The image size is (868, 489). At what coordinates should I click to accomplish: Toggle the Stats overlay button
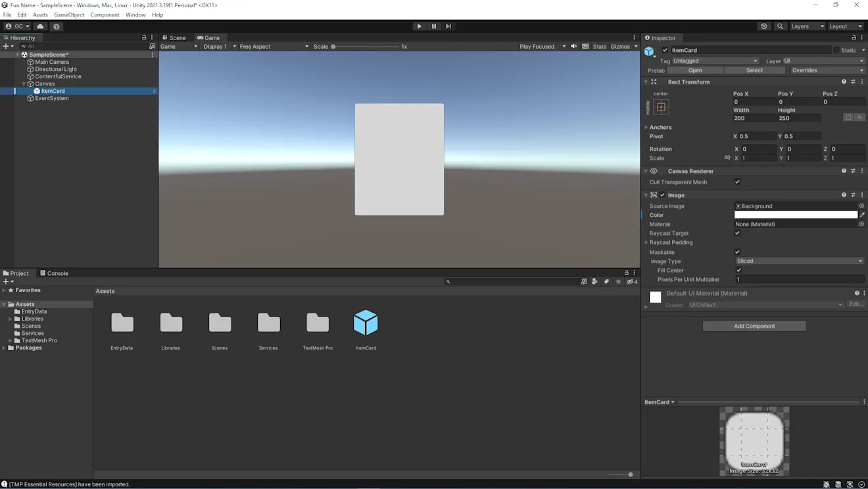[600, 46]
